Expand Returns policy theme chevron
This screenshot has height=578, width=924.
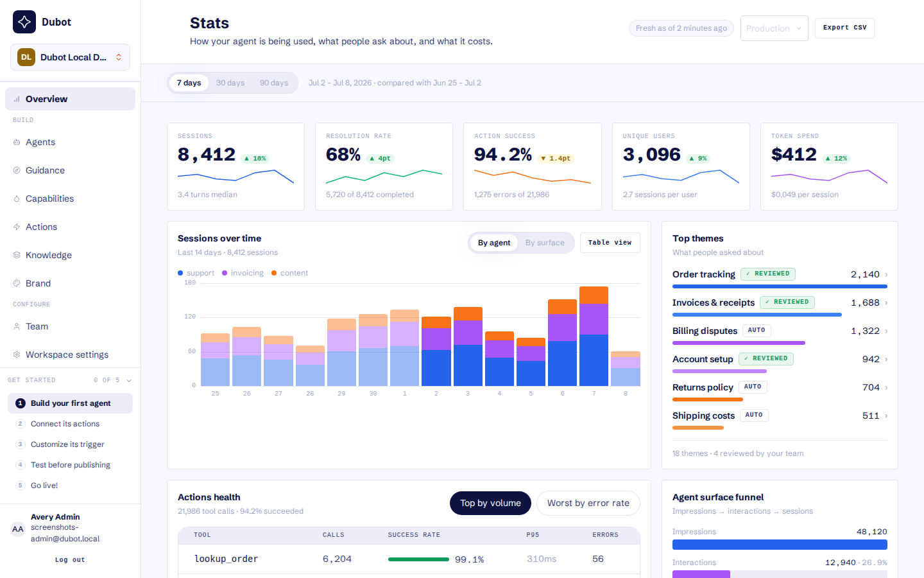click(886, 388)
